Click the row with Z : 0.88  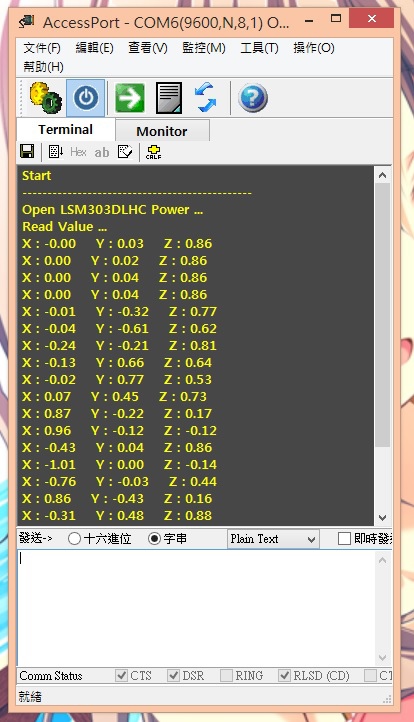pyautogui.click(x=117, y=516)
